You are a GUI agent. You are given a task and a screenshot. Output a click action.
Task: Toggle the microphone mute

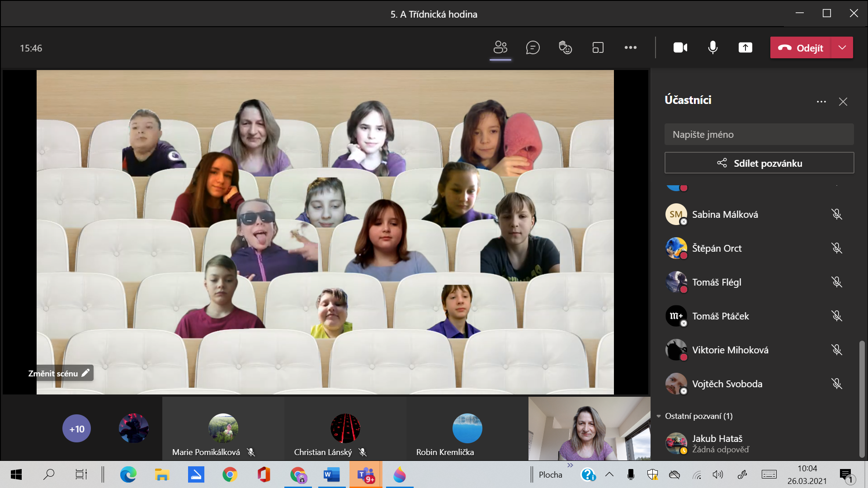coord(712,47)
